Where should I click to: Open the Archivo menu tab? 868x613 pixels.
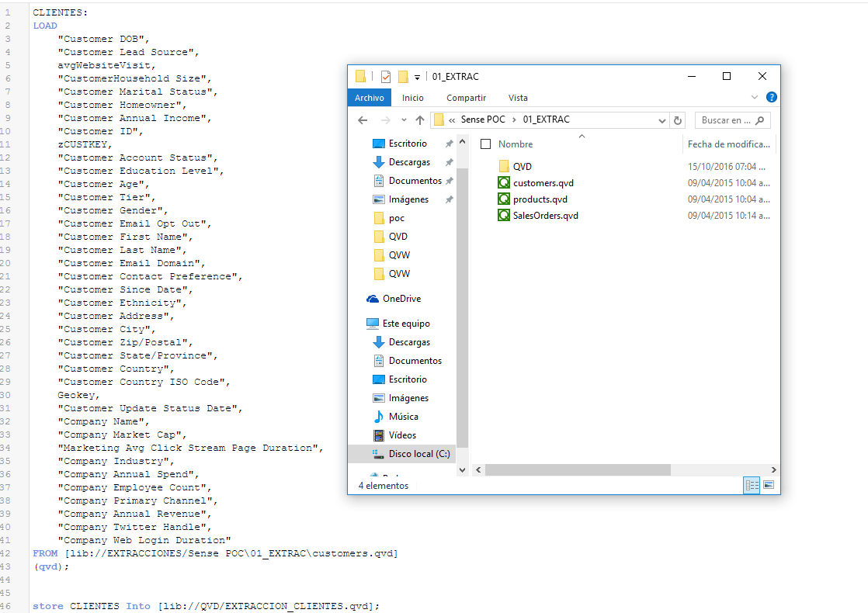[x=370, y=98]
